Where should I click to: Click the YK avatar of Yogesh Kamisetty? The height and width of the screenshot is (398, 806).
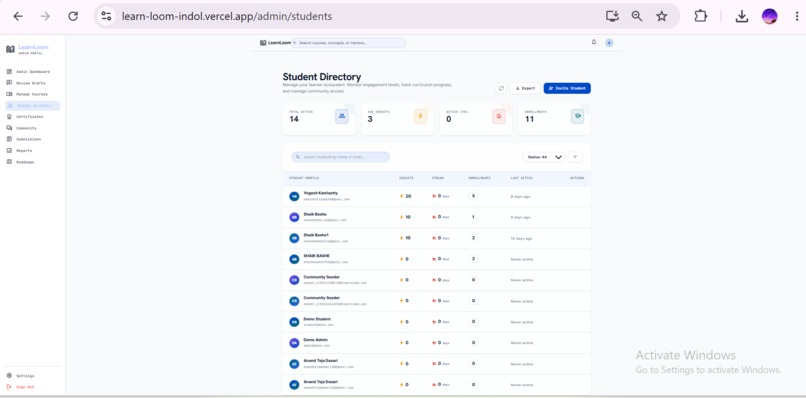pyautogui.click(x=294, y=196)
